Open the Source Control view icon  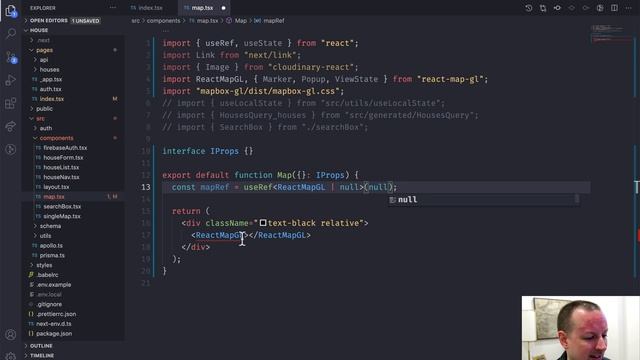(x=11, y=57)
